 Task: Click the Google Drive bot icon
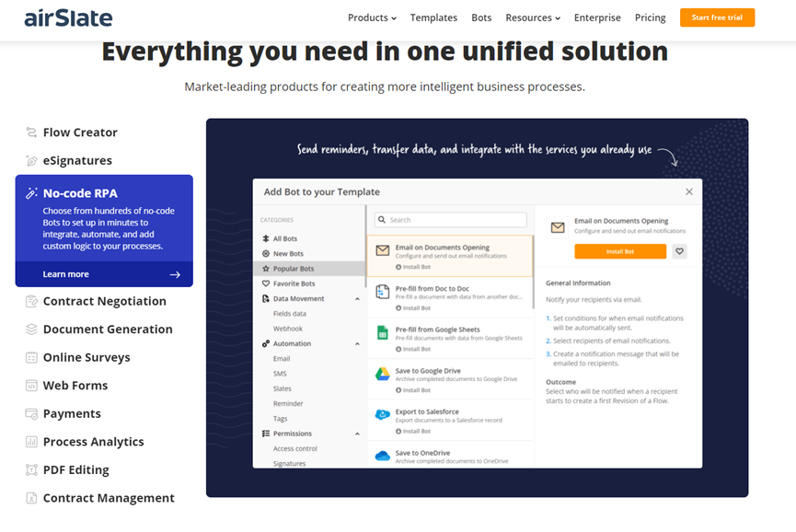(382, 374)
